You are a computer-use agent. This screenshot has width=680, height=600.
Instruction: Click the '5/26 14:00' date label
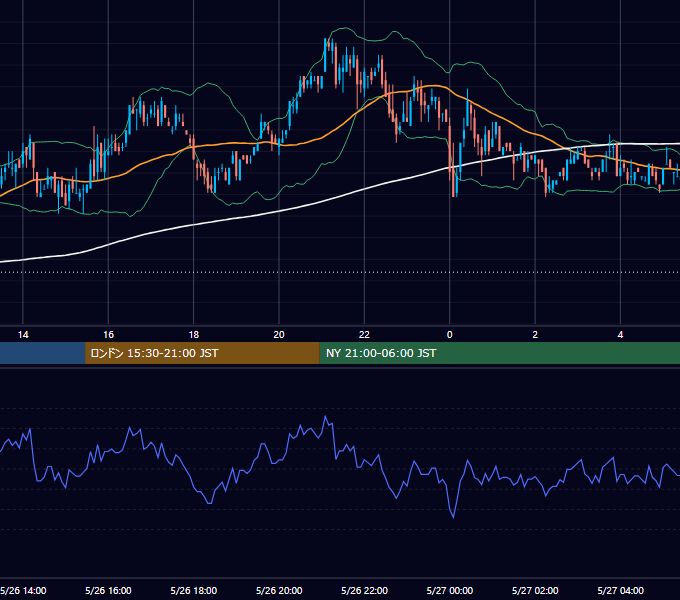[x=23, y=591]
